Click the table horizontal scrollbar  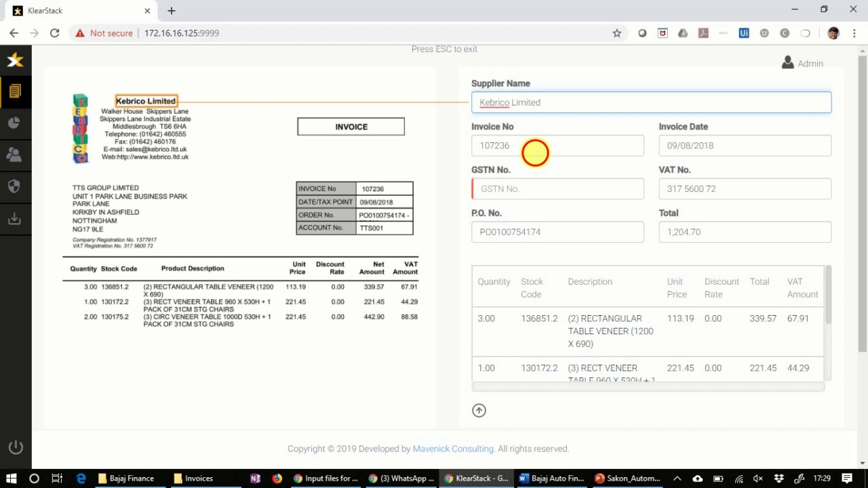tap(648, 387)
